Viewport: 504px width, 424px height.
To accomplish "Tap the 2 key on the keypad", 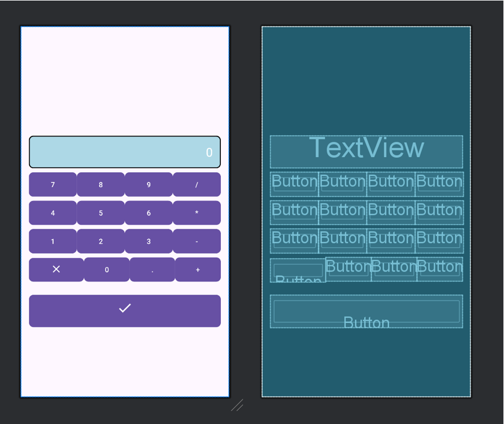I will [101, 241].
